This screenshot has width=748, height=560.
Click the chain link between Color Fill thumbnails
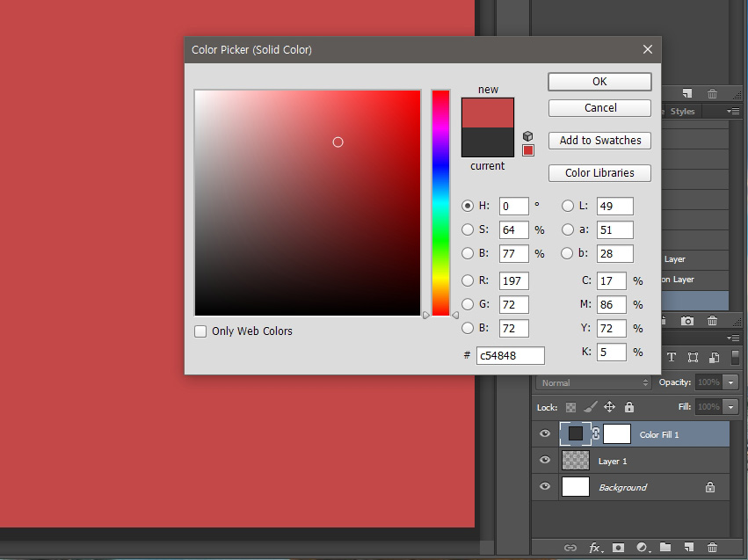596,434
